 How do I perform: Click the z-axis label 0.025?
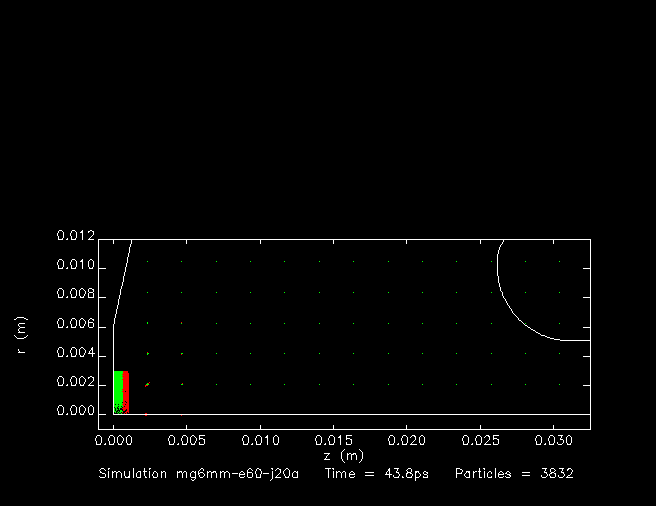coord(480,440)
